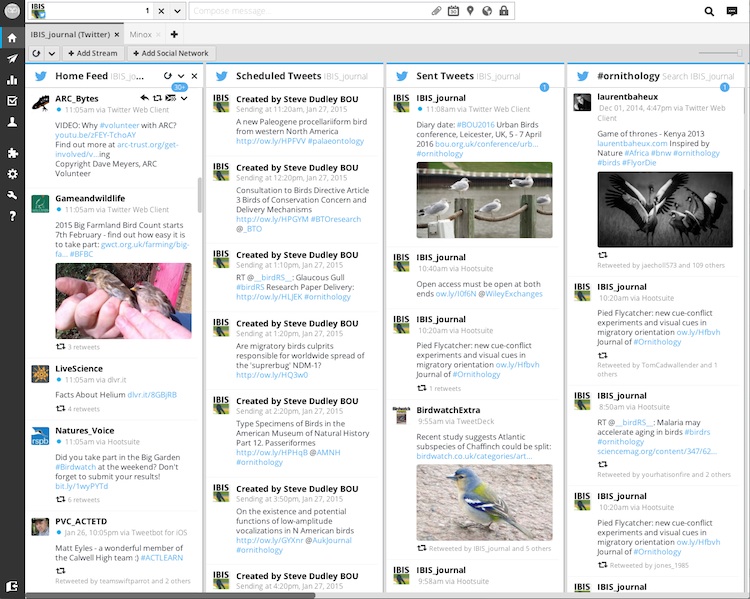
Task: Open bit.ly/1wyPYTd link
Action: click(x=81, y=486)
